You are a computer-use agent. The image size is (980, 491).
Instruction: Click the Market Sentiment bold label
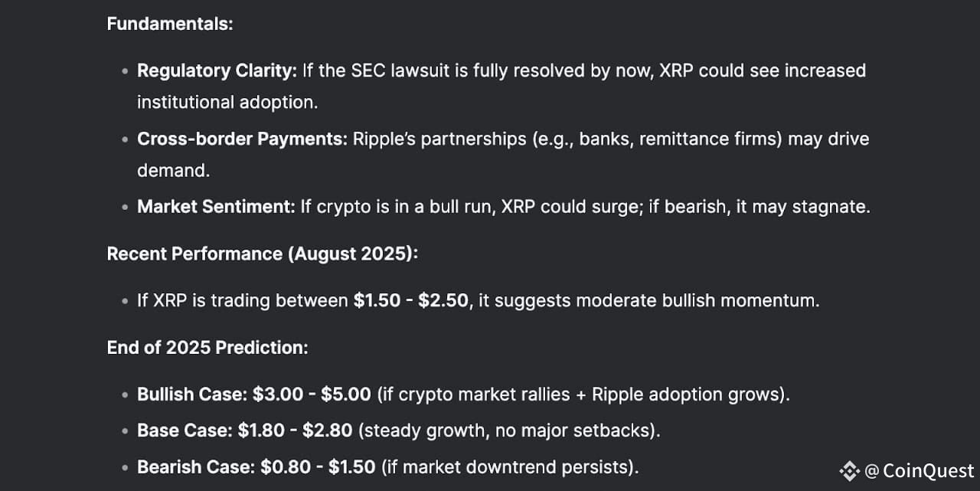coord(216,207)
